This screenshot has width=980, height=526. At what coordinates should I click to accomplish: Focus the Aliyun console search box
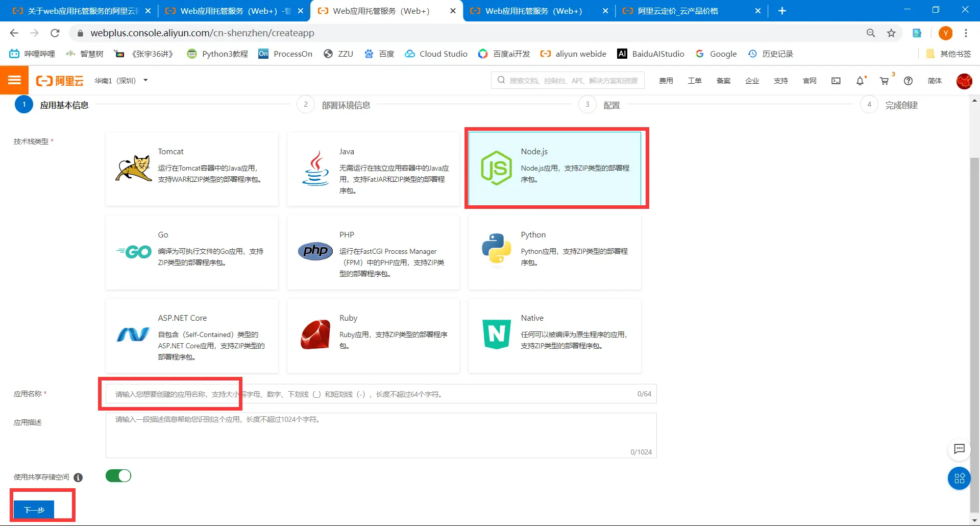568,81
